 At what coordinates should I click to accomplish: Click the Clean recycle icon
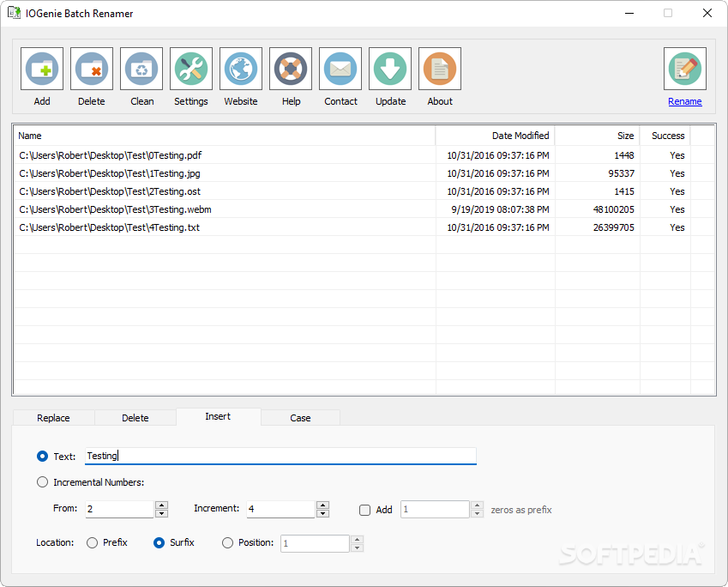141,69
